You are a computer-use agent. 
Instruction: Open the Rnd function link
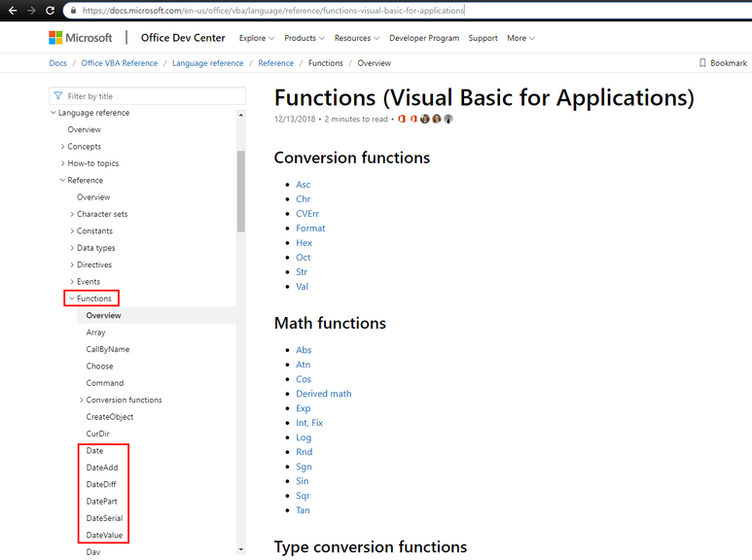[304, 452]
